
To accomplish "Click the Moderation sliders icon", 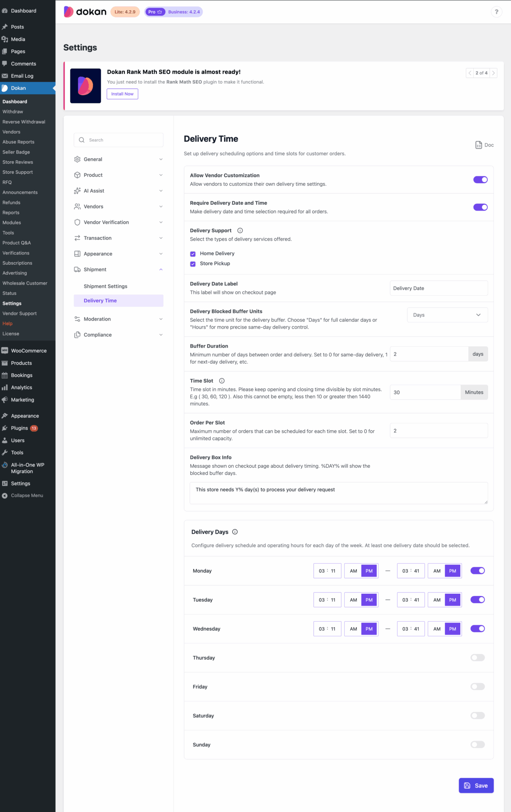I will 77,319.
